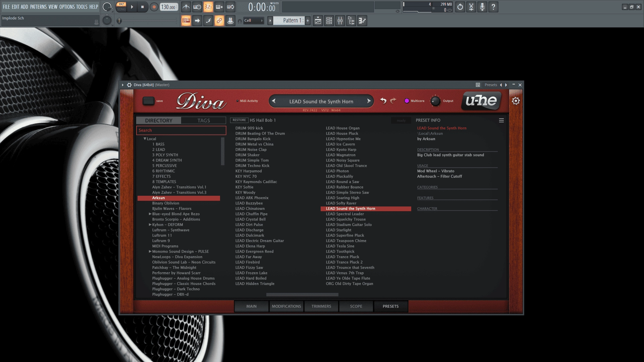Load next patch with Diva right arrow
The image size is (644, 362).
369,101
